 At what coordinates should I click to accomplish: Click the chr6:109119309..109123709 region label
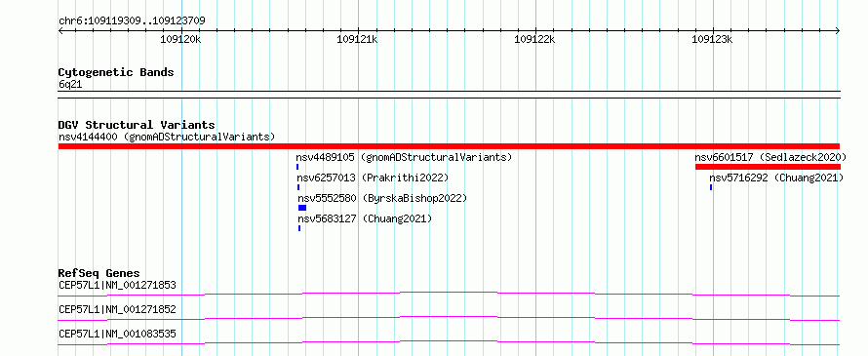(132, 21)
